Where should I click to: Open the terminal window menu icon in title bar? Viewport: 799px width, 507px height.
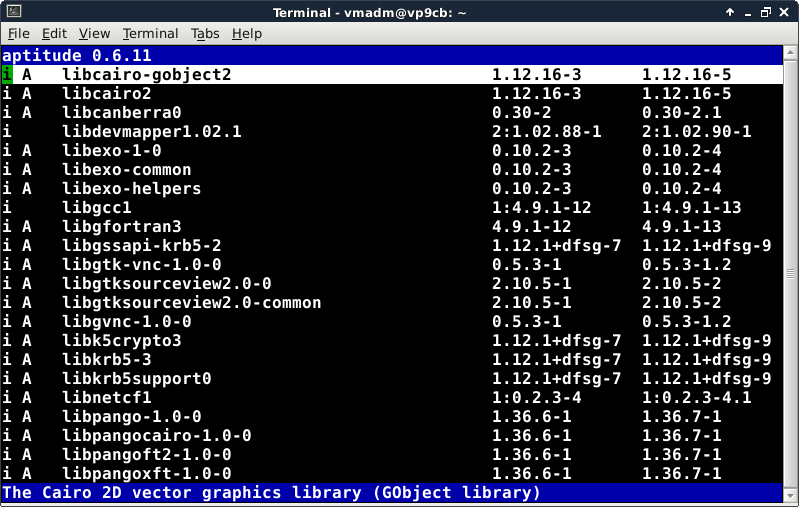11,12
